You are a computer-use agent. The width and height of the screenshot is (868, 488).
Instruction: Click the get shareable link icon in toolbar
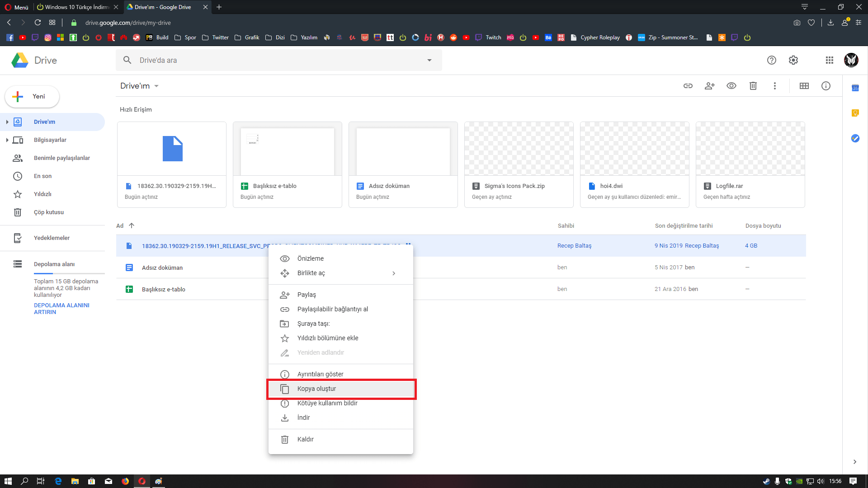pos(688,86)
